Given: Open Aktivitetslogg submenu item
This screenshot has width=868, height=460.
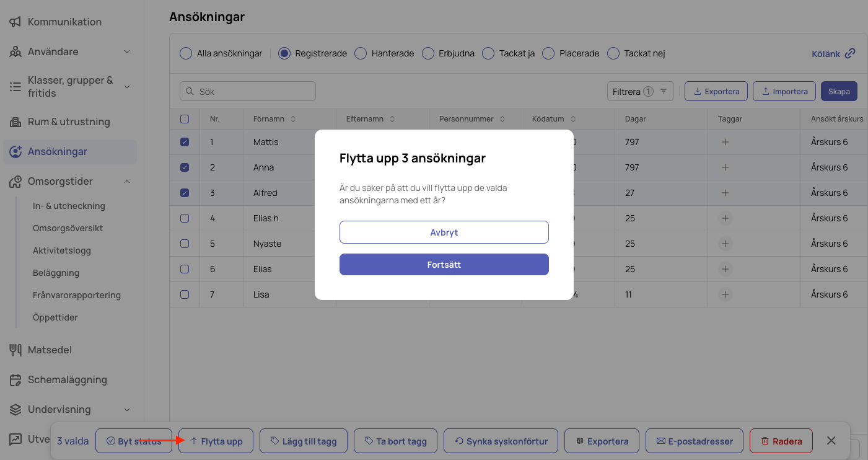Looking at the screenshot, I should click(62, 250).
